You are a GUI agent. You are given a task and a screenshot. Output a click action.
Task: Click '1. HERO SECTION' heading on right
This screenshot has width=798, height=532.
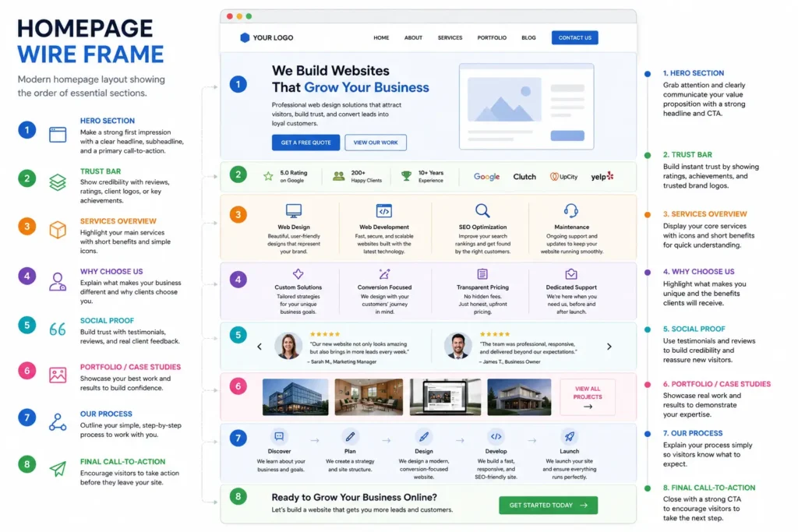(693, 73)
